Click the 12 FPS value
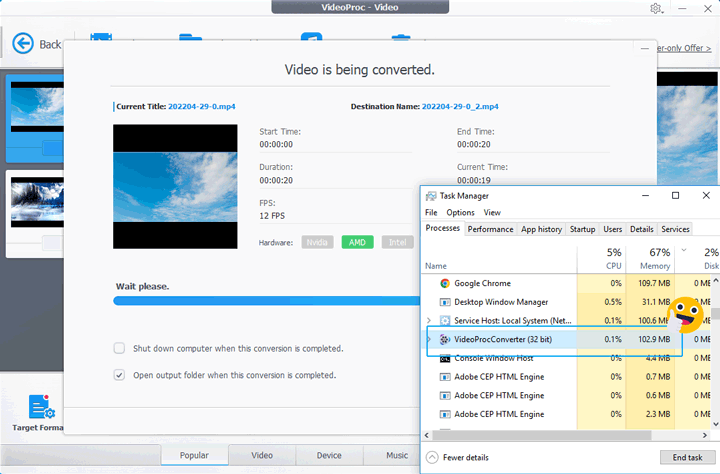 tap(272, 216)
